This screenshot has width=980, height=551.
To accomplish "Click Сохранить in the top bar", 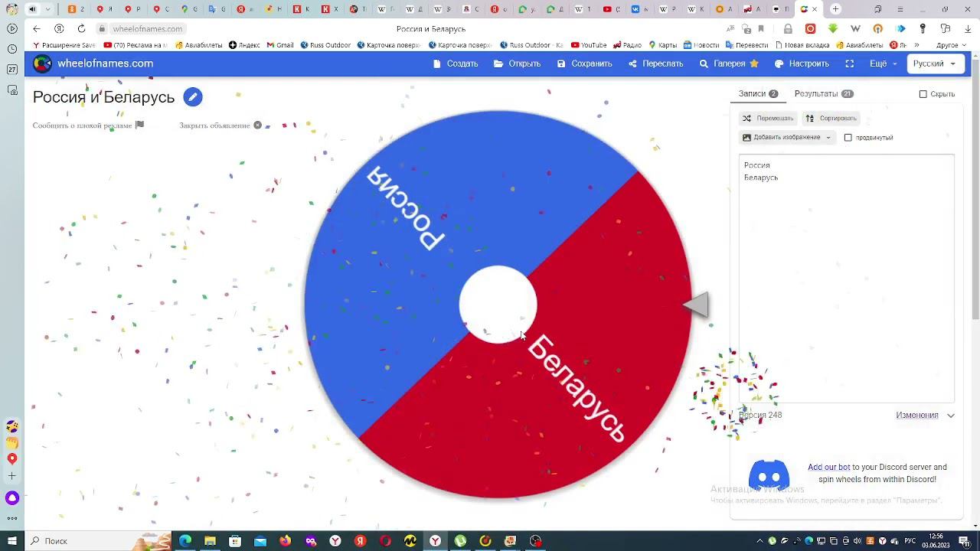I will point(585,64).
